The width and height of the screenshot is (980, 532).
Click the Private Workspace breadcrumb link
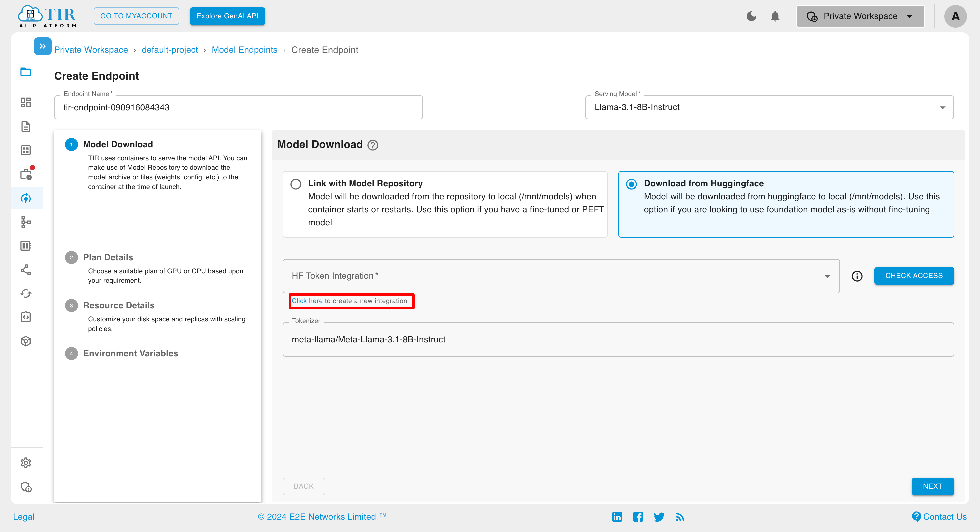point(90,49)
